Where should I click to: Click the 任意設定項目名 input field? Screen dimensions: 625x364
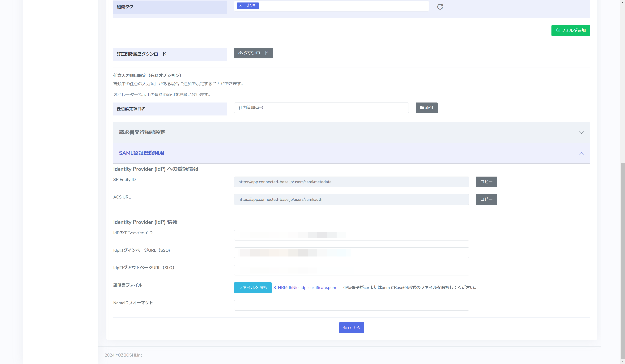(321, 108)
